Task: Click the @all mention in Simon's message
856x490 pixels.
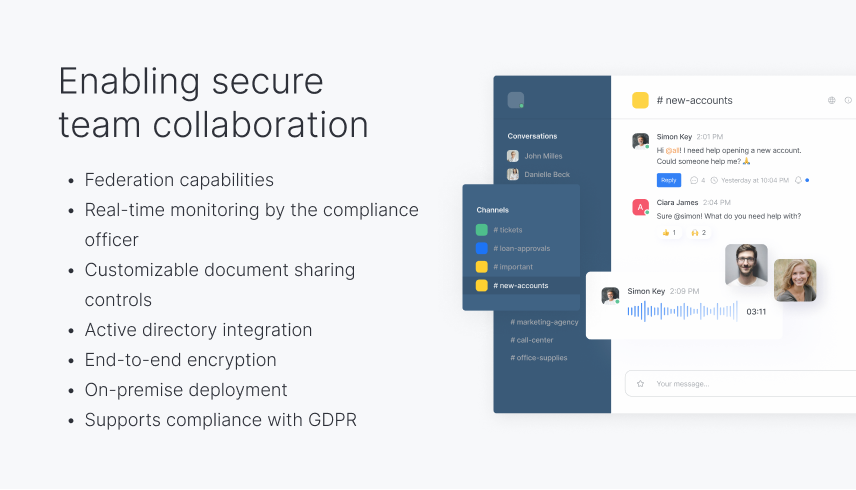Action: pyautogui.click(x=673, y=151)
